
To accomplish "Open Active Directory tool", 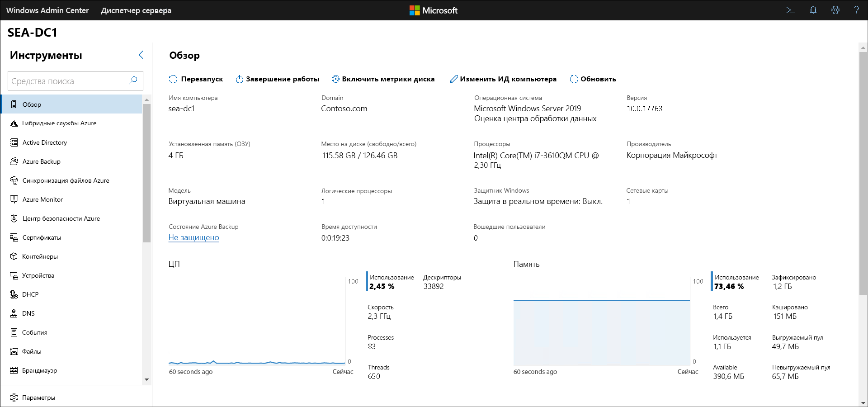I will point(72,142).
